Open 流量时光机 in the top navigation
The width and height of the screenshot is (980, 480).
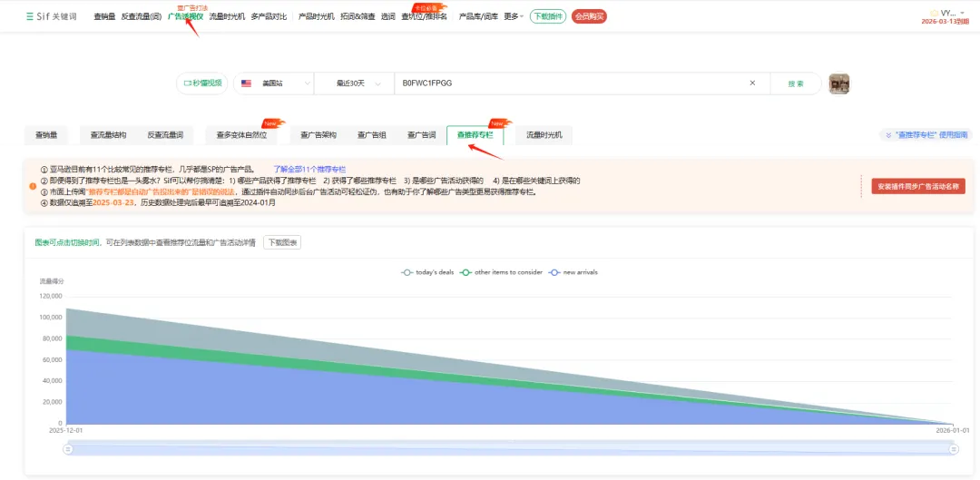tap(227, 17)
